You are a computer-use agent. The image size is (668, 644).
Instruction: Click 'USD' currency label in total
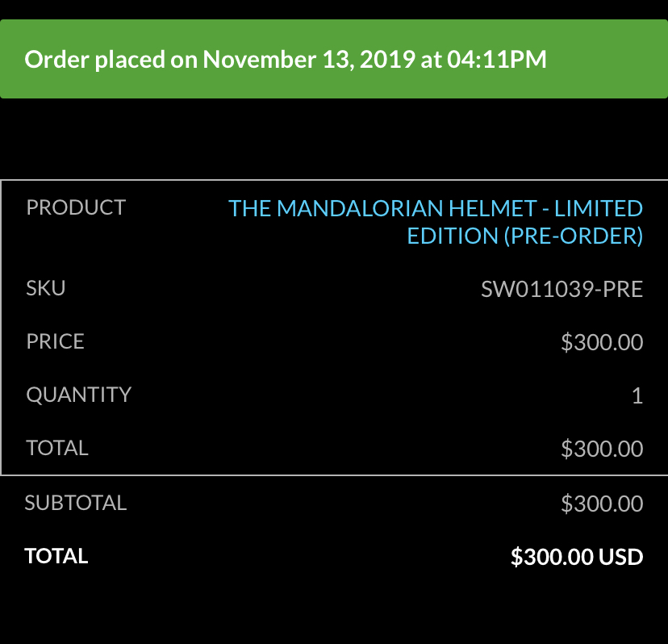[620, 557]
